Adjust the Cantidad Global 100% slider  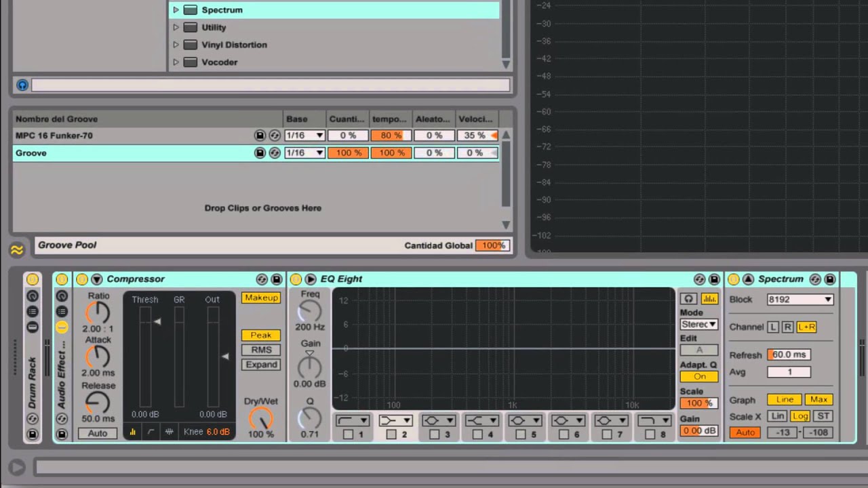click(x=492, y=245)
